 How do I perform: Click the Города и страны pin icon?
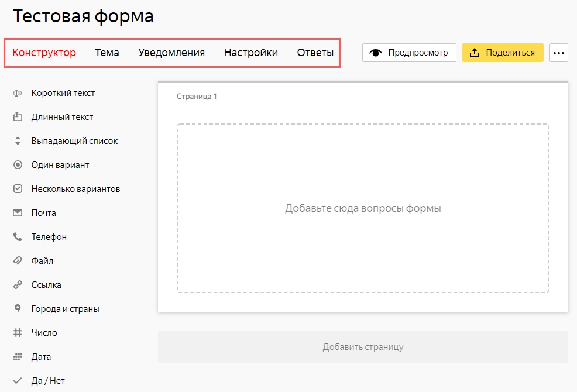click(18, 309)
